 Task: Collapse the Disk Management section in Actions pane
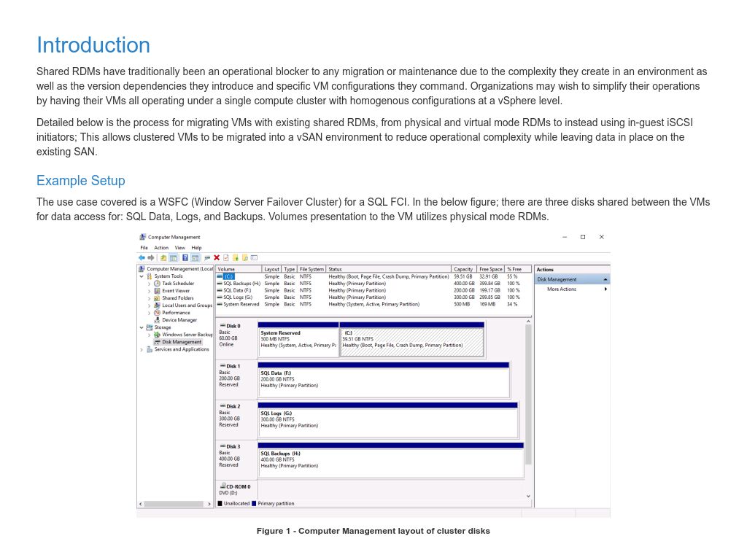(x=604, y=279)
